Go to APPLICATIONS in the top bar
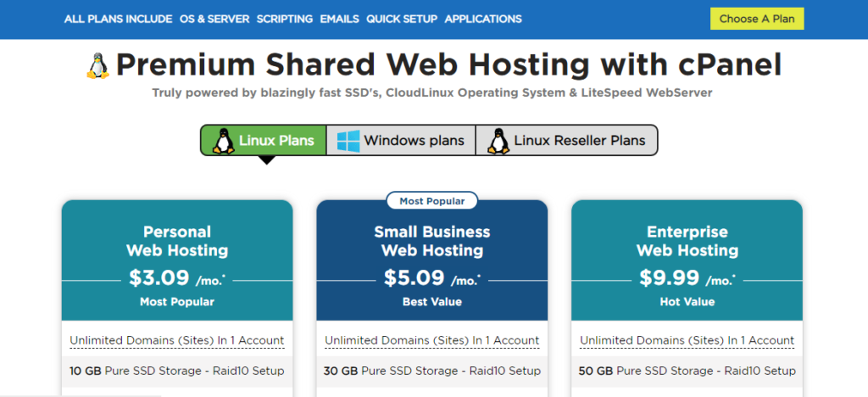The image size is (868, 397). [483, 19]
